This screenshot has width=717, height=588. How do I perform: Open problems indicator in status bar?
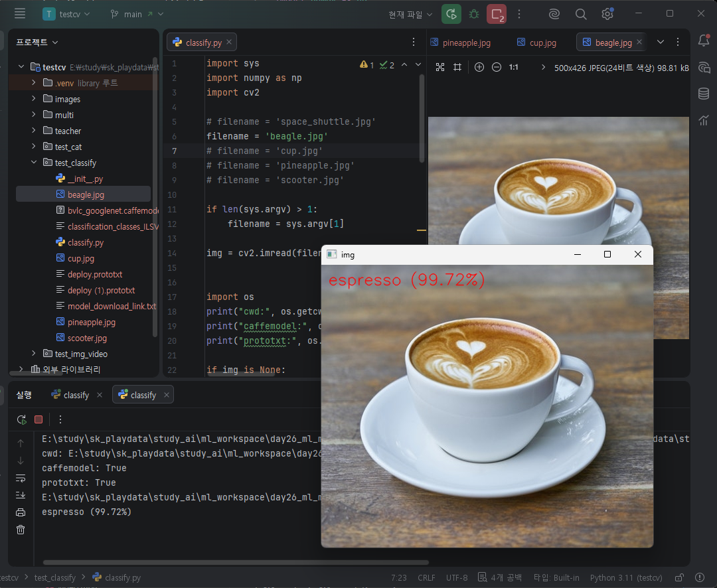pyautogui.click(x=700, y=577)
